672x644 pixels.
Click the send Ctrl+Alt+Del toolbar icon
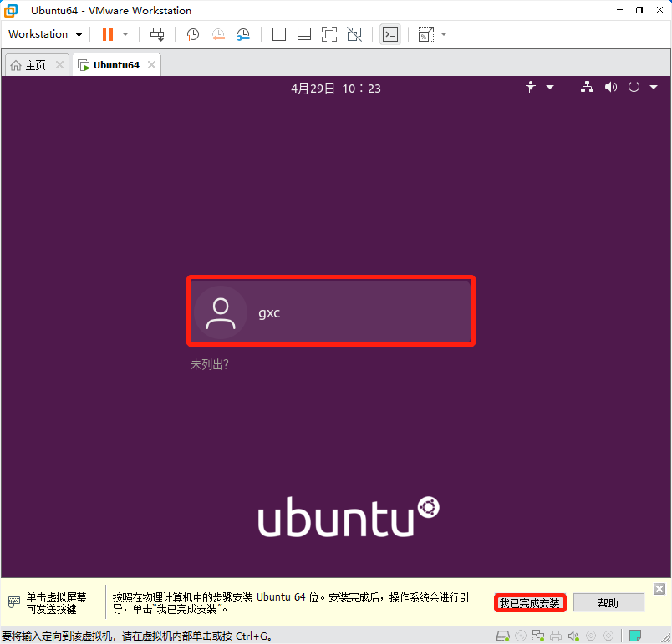tap(157, 34)
